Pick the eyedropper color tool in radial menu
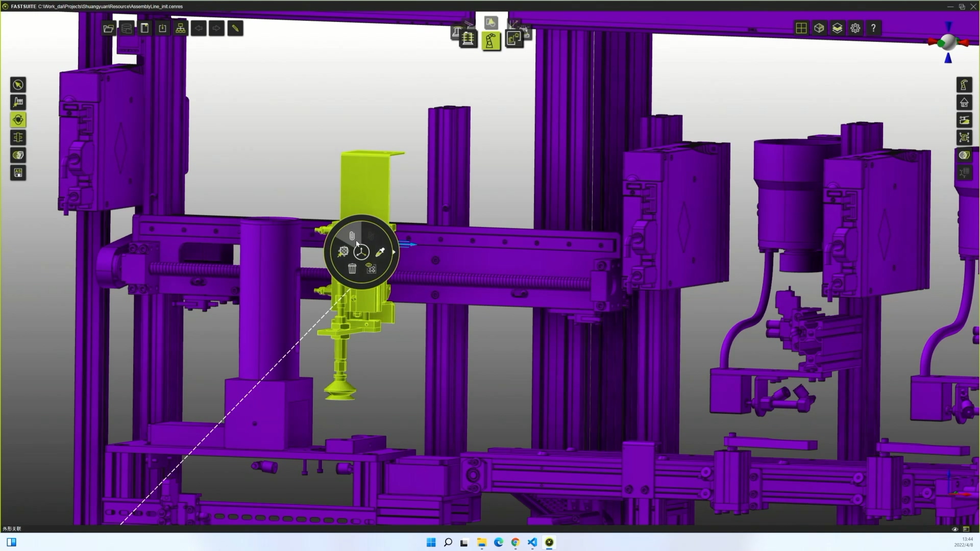Viewport: 980px width, 551px height. (380, 252)
